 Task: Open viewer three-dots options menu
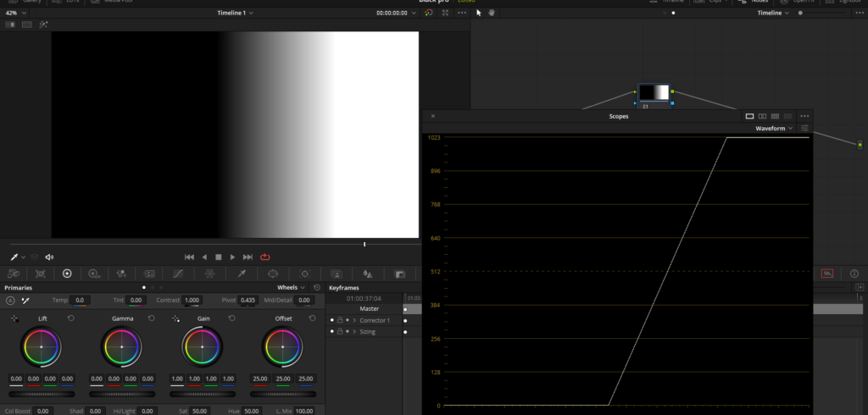462,13
